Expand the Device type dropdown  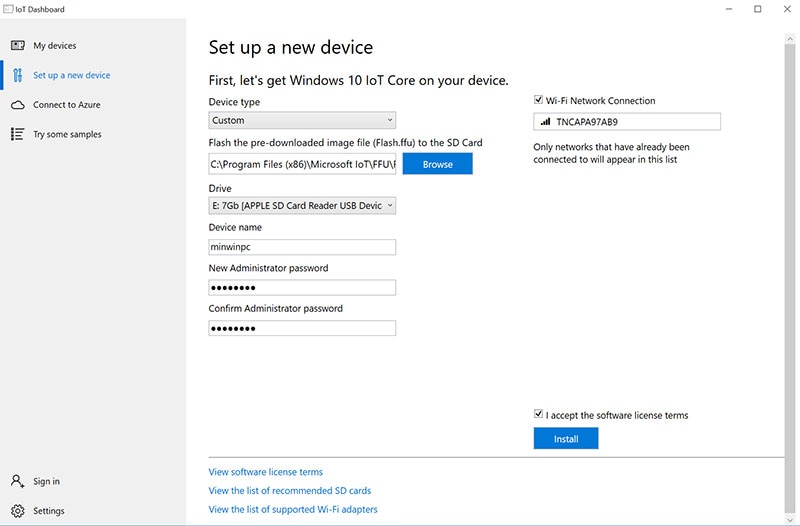point(302,121)
